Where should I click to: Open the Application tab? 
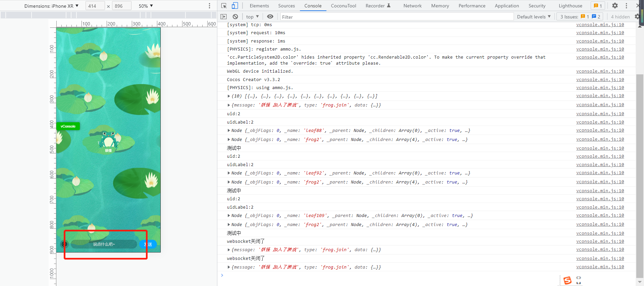click(x=507, y=6)
